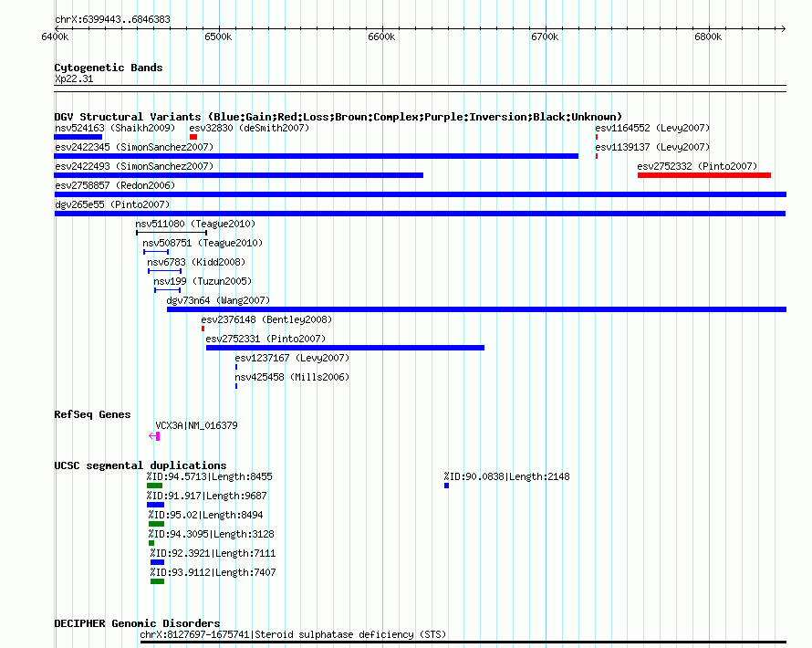Click the nsv6783 (Kidd2008) label
Image resolution: width=812 pixels, height=648 pixels.
coord(196,262)
